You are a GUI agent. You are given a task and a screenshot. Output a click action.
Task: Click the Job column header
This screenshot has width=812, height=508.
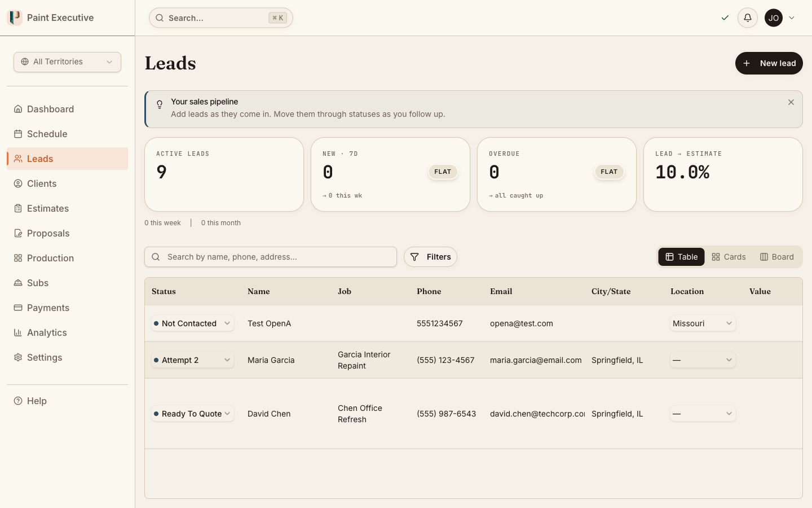(x=345, y=292)
